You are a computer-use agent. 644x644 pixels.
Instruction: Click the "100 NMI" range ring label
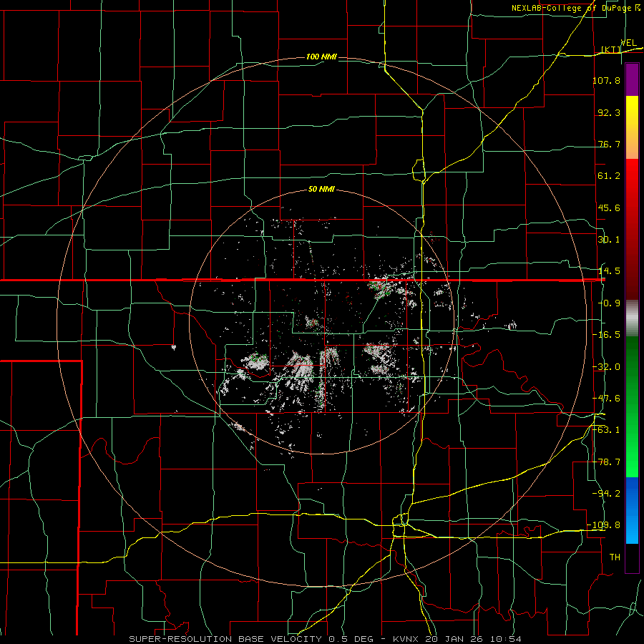321,57
